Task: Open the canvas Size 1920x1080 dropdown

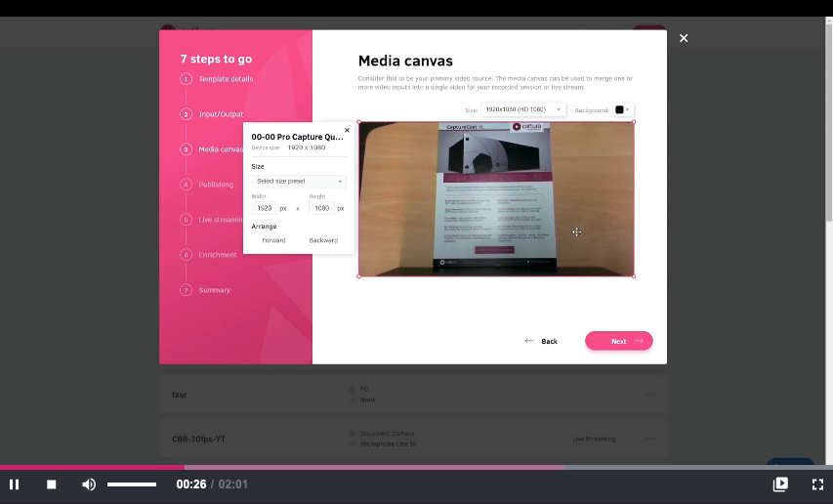Action: [523, 109]
